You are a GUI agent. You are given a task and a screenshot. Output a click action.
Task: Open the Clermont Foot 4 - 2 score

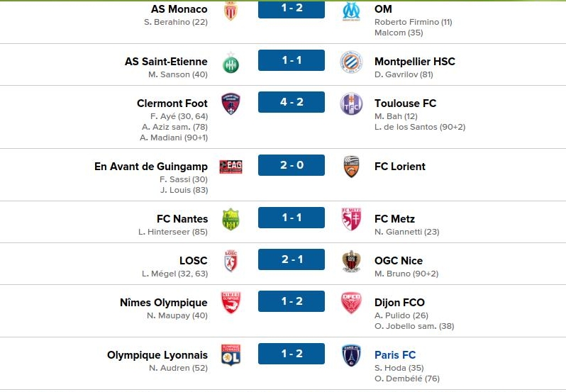coord(292,102)
